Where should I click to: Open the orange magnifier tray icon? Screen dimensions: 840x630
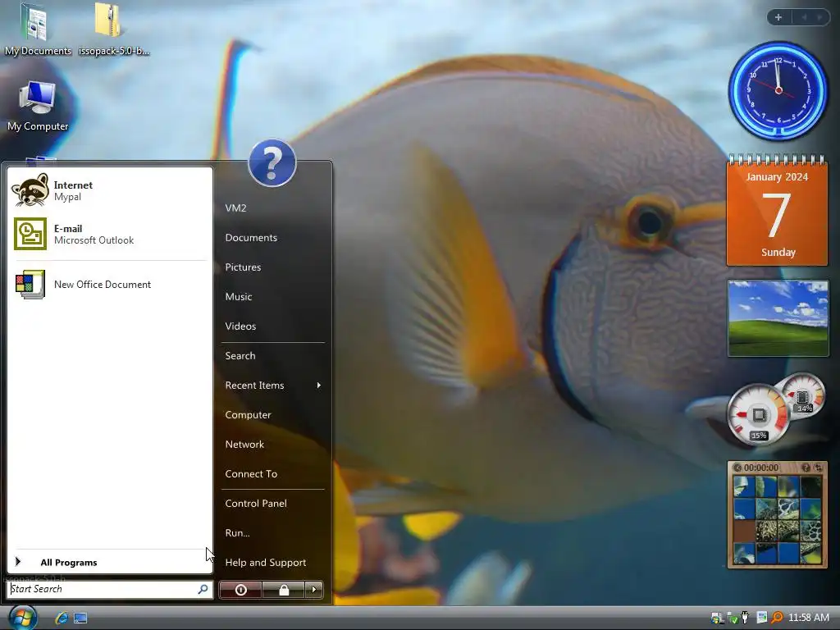click(777, 618)
